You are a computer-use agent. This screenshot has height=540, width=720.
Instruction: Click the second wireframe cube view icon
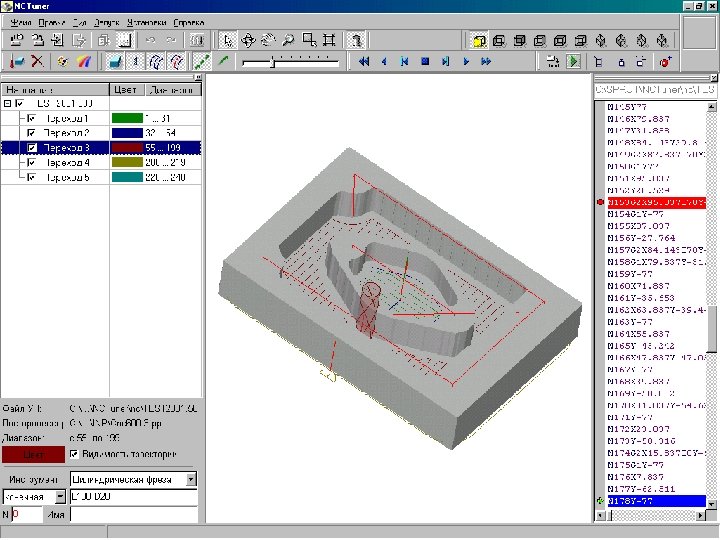(519, 41)
